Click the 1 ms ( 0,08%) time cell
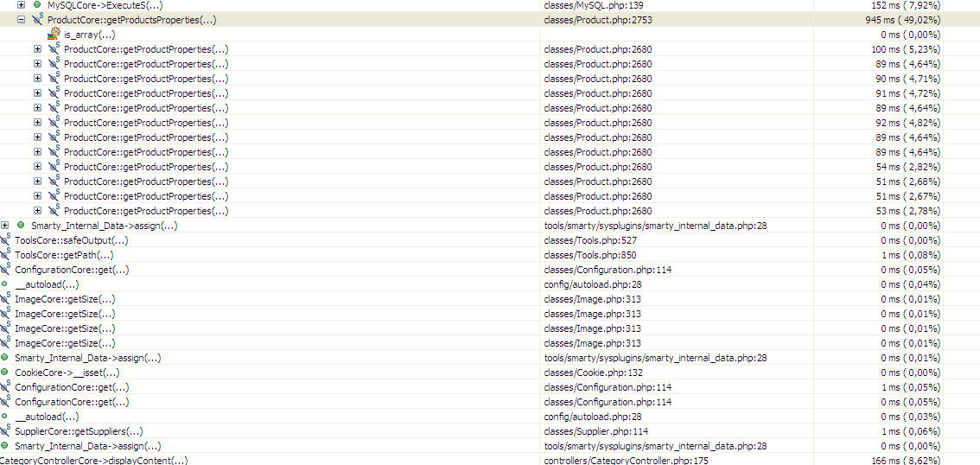This screenshot has height=465, width=980. click(x=911, y=255)
